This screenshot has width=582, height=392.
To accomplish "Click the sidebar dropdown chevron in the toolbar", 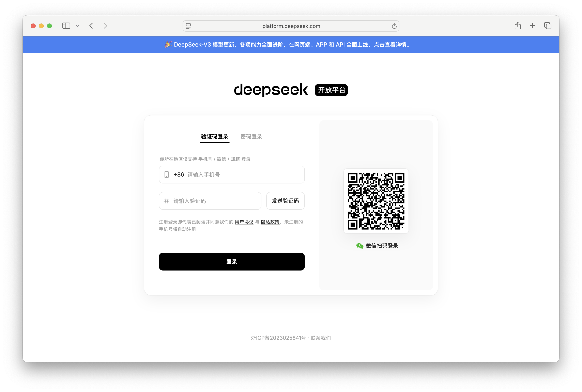I will [77, 26].
